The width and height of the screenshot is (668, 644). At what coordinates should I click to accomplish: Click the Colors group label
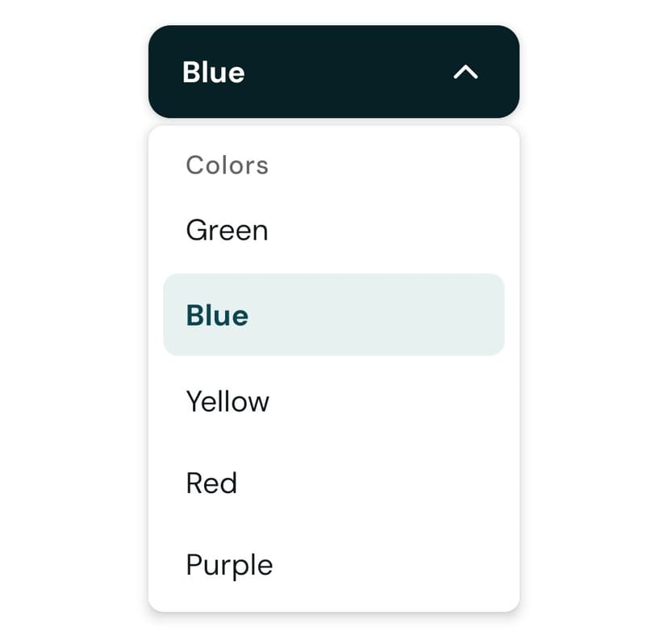(227, 165)
